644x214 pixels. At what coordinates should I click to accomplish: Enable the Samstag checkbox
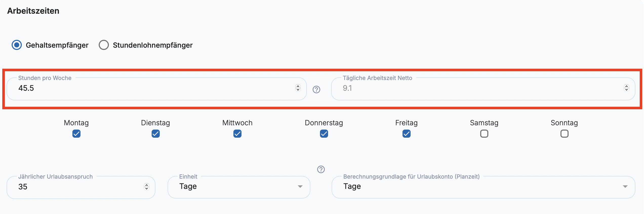click(x=484, y=134)
